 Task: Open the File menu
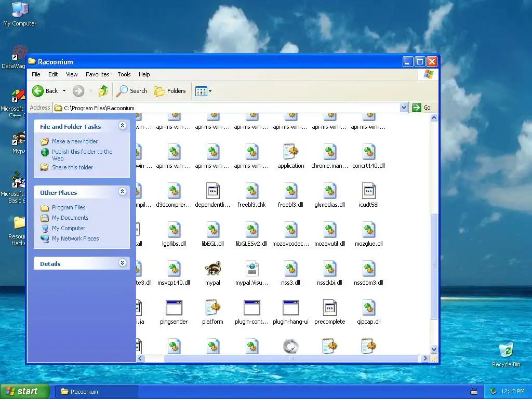[x=36, y=74]
